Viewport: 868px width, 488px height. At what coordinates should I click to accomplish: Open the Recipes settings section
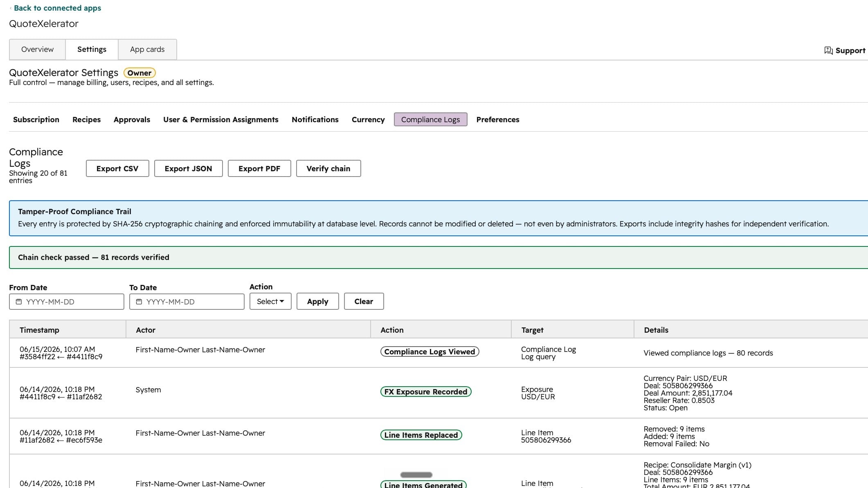click(x=86, y=120)
